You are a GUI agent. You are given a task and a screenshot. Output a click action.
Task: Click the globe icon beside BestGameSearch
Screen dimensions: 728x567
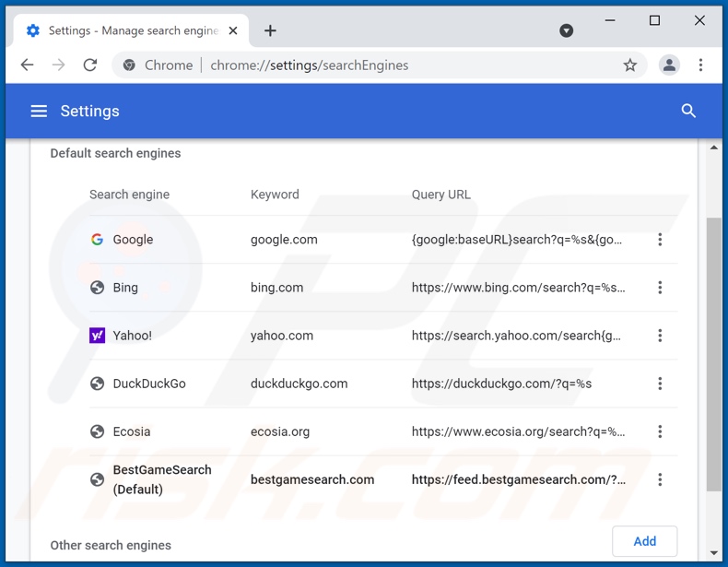coord(97,479)
